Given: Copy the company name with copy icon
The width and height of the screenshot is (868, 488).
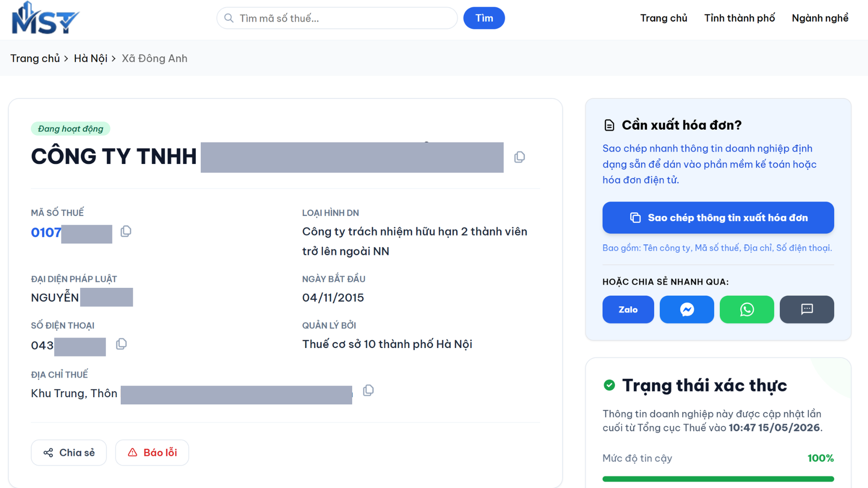Looking at the screenshot, I should point(519,157).
